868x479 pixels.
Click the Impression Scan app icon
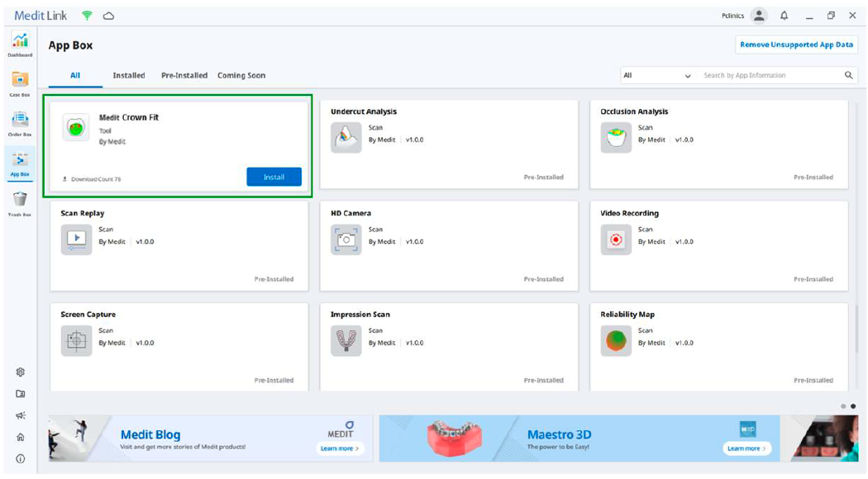pos(346,340)
